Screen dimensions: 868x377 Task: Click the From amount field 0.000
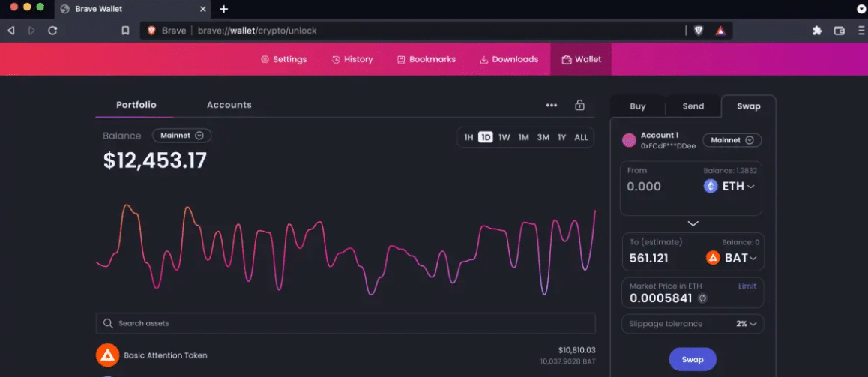tap(644, 187)
